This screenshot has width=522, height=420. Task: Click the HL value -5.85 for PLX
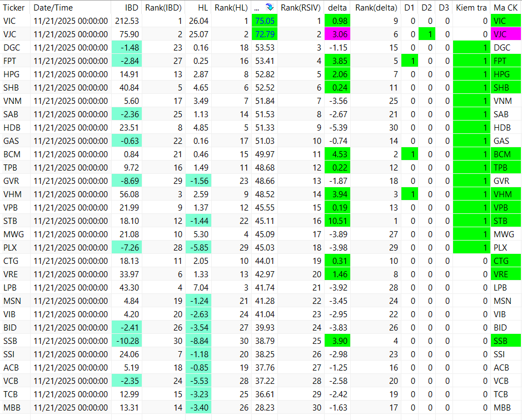click(198, 248)
